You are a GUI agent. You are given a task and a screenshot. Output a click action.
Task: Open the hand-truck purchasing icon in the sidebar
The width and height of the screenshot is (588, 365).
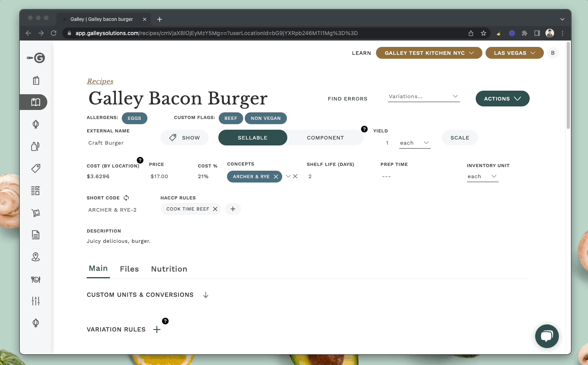35,212
